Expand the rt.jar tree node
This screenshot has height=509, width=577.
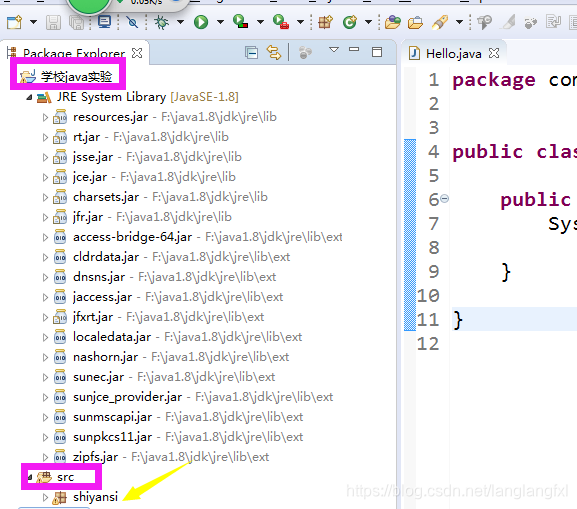click(45, 137)
